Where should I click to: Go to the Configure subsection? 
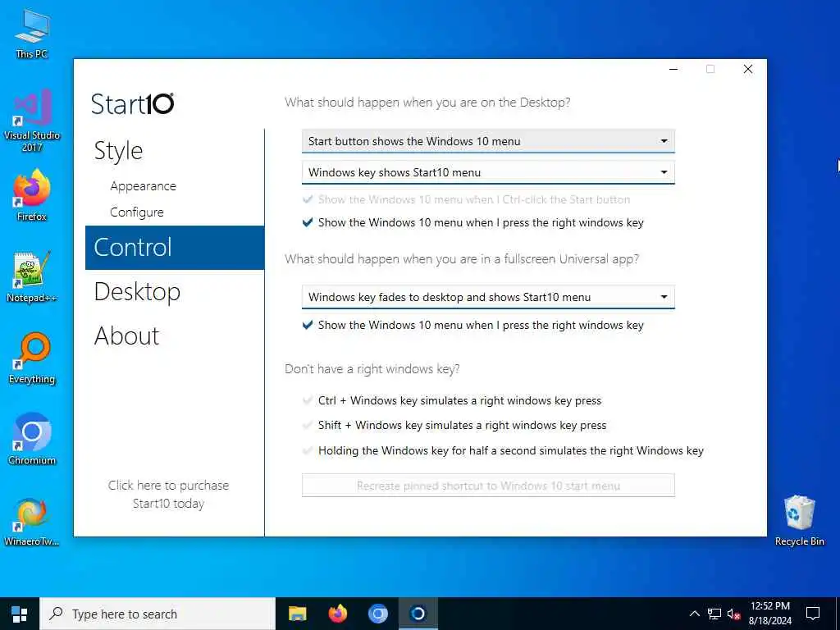(x=137, y=212)
